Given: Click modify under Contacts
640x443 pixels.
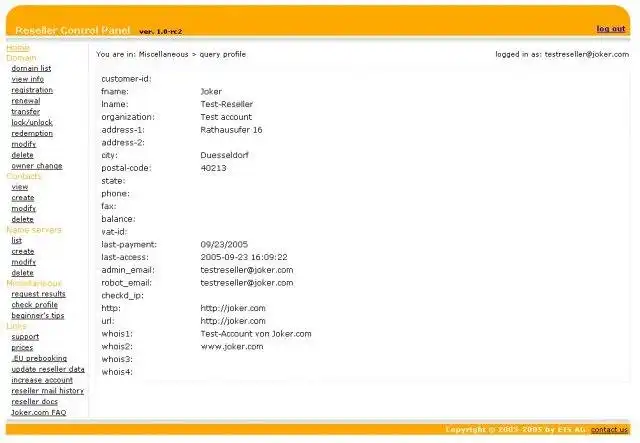Looking at the screenshot, I should coord(24,209).
